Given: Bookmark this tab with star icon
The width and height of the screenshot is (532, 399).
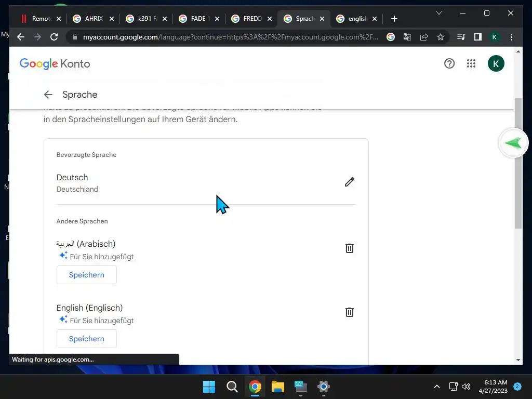Looking at the screenshot, I should 441,37.
